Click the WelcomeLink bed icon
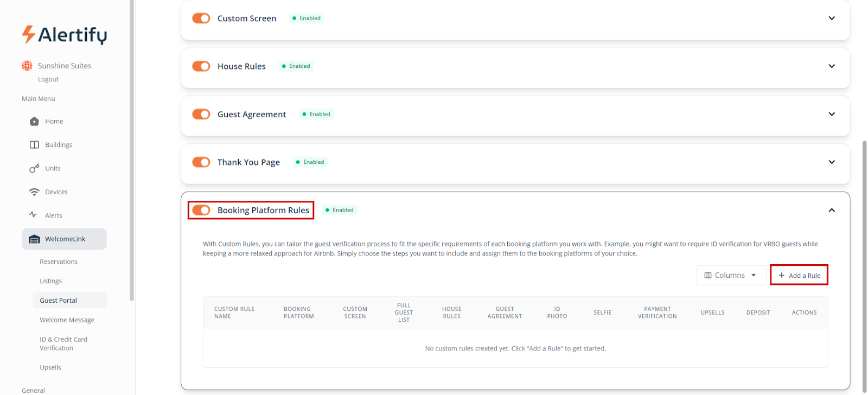This screenshot has height=395, width=868. point(34,239)
